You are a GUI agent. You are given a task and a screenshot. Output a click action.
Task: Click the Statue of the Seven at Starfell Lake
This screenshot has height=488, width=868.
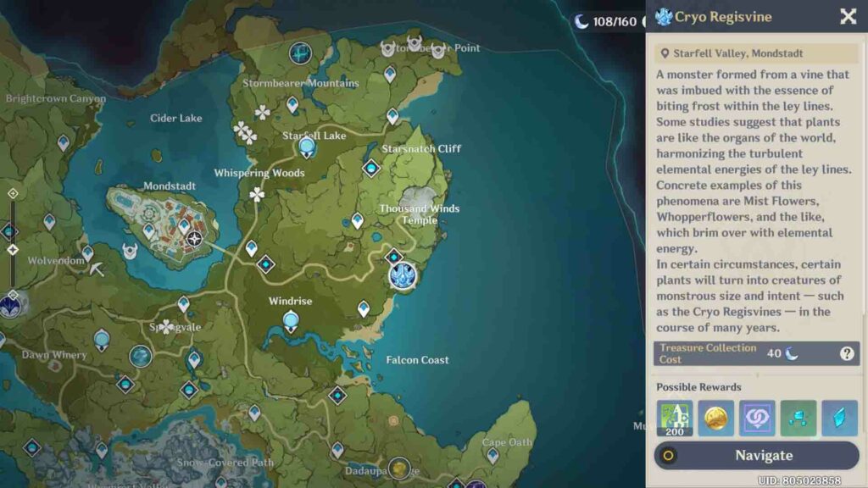pyautogui.click(x=307, y=148)
